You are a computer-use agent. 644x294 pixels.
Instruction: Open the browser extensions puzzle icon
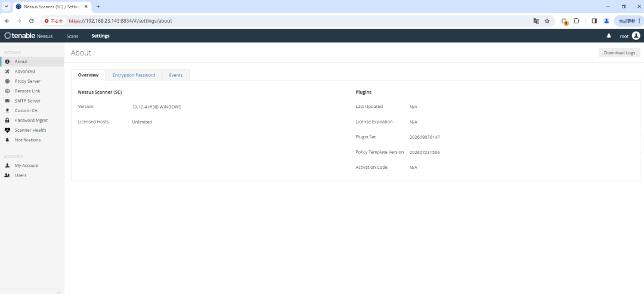[x=576, y=21]
